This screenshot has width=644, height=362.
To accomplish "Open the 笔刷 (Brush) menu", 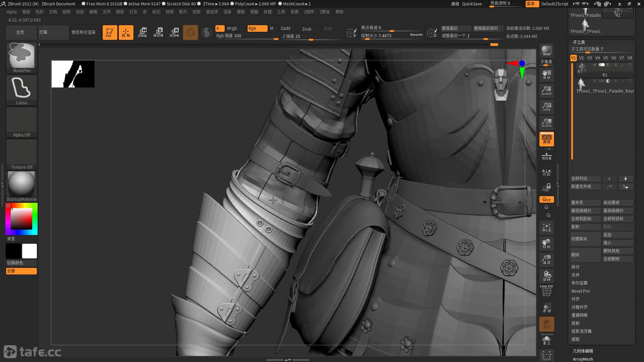I will tap(26, 12).
